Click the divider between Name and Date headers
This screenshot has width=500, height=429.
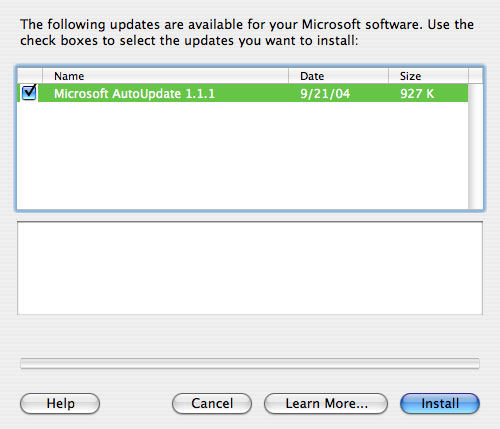pyautogui.click(x=288, y=76)
